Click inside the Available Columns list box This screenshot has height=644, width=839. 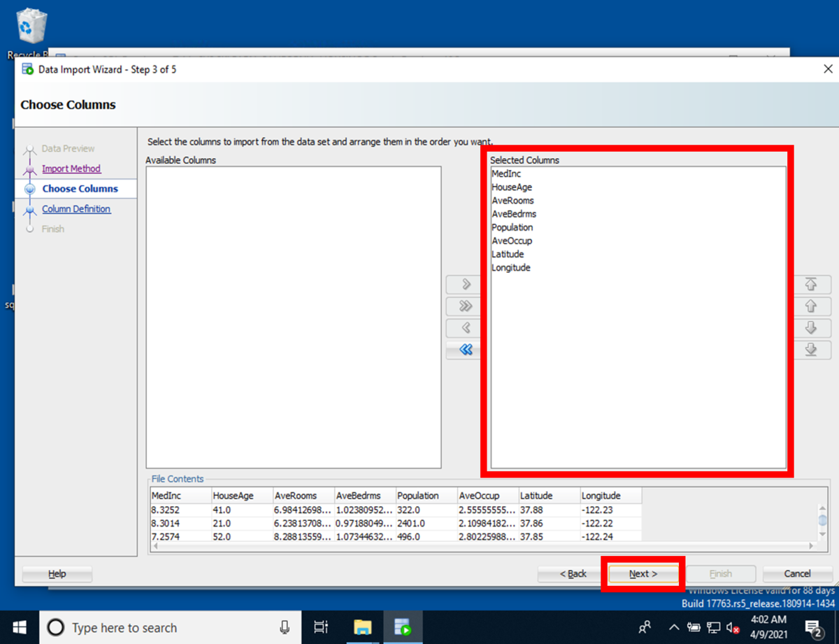[294, 317]
